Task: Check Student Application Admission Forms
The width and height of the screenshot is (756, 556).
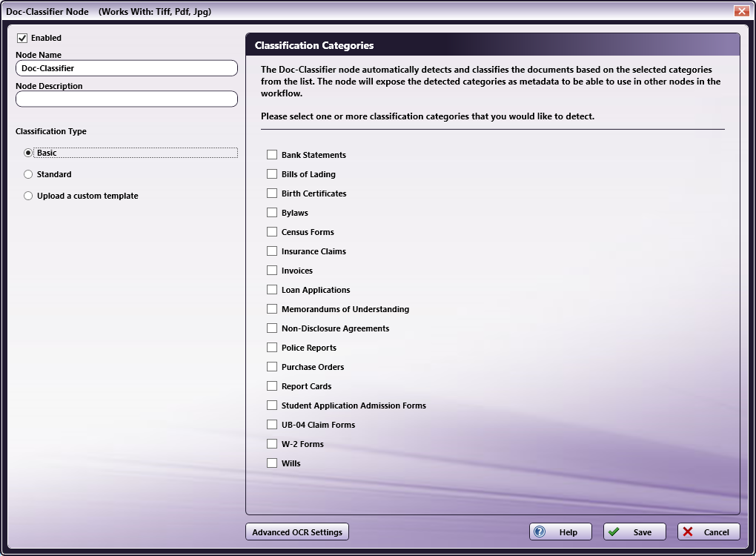Action: 272,406
